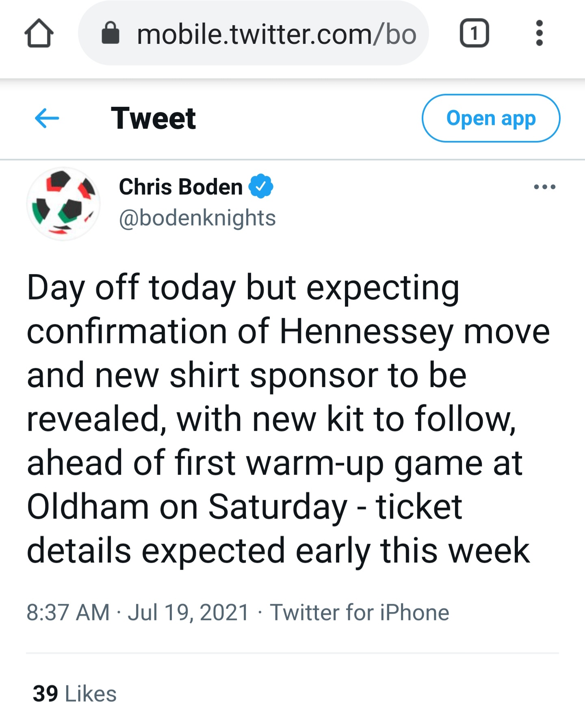Click the blue verified badge
585x728 pixels.
pos(261,186)
